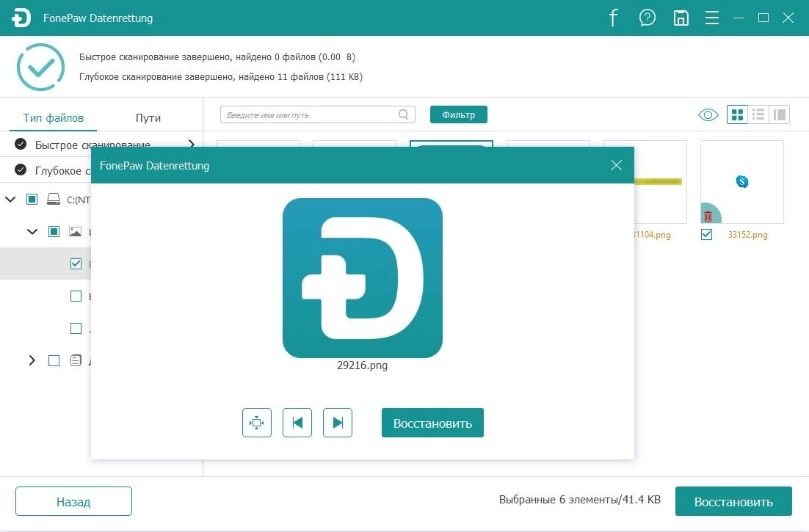Click the FonePaw logo in title bar

[21, 18]
